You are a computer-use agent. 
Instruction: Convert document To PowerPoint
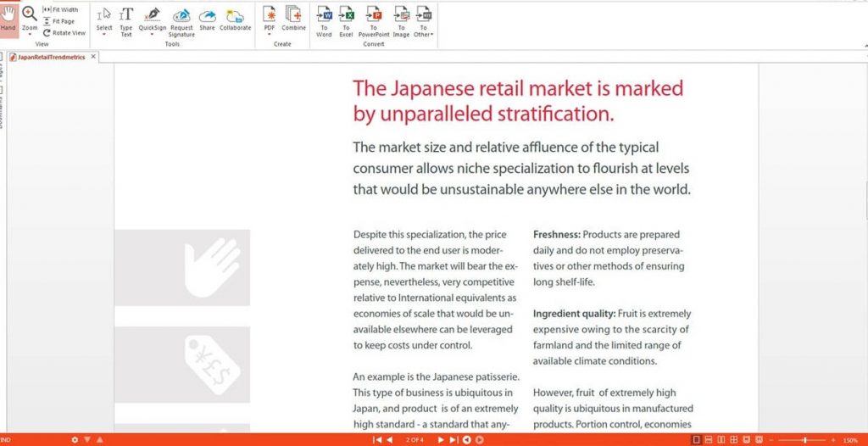point(373,20)
